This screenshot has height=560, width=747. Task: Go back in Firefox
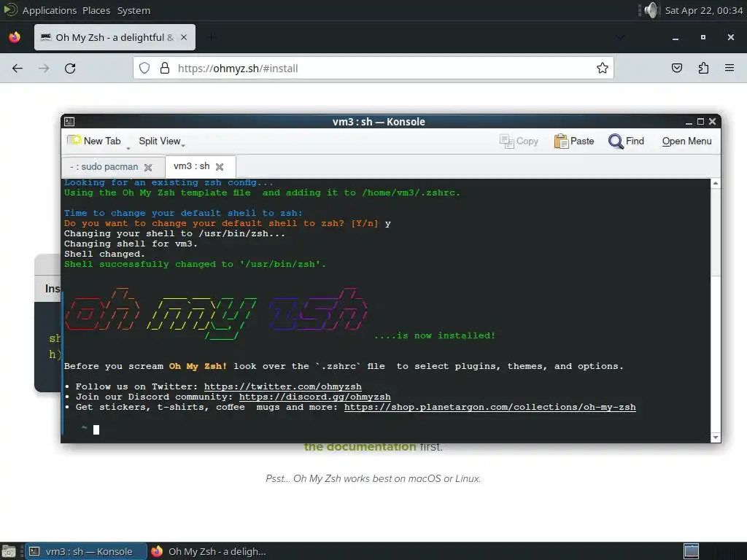18,68
